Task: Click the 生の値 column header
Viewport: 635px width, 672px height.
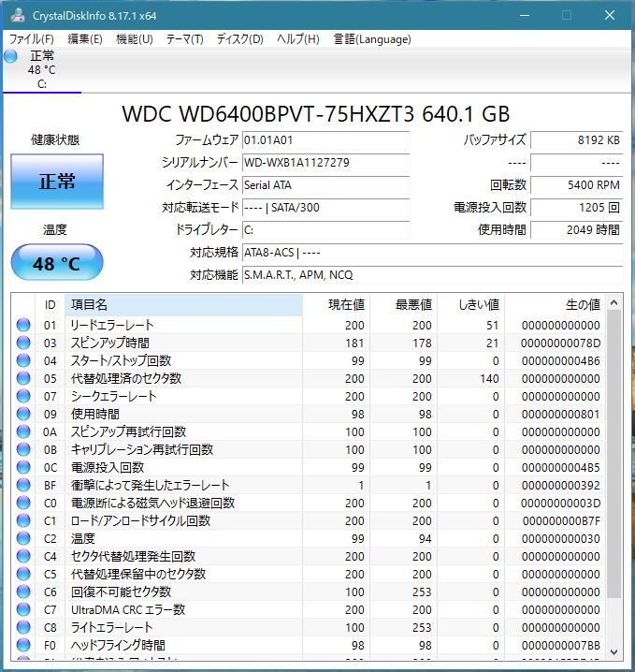Action: click(556, 305)
